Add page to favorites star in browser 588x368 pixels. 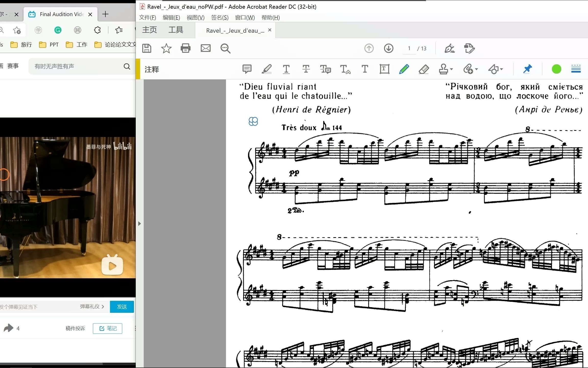17,30
